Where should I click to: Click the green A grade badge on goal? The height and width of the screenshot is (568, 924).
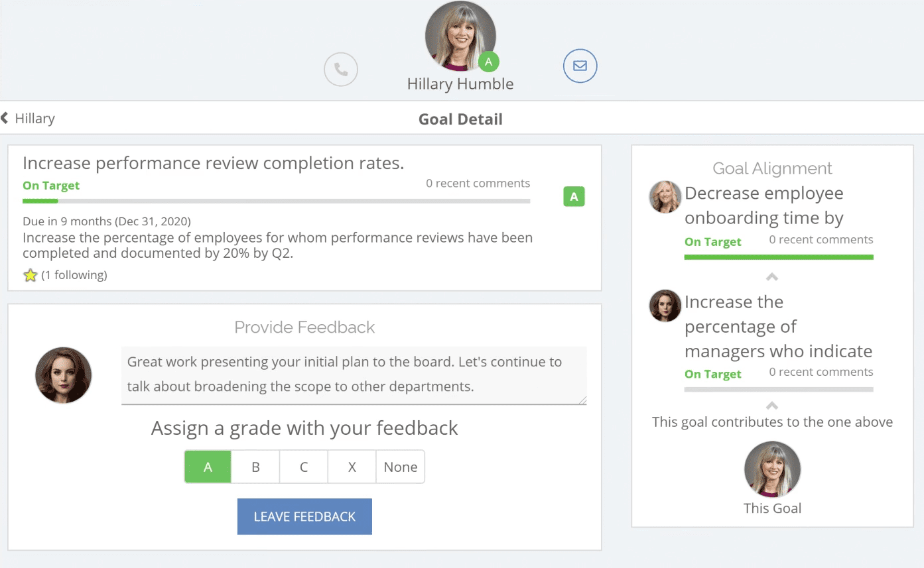click(574, 197)
